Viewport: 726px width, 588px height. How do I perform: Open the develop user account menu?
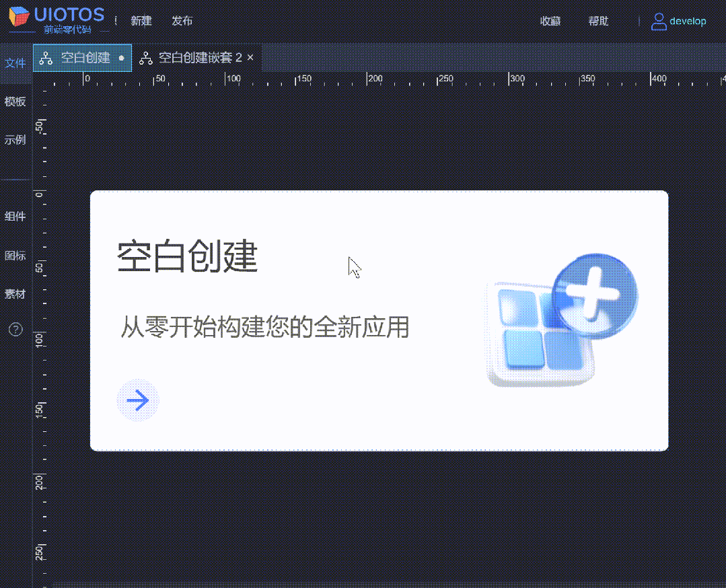[x=686, y=21]
